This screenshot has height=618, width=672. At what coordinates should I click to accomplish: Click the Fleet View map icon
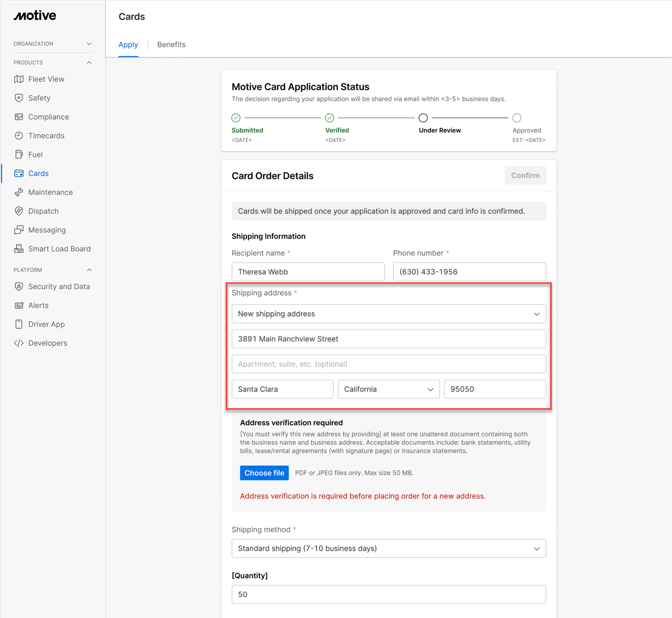(x=19, y=79)
